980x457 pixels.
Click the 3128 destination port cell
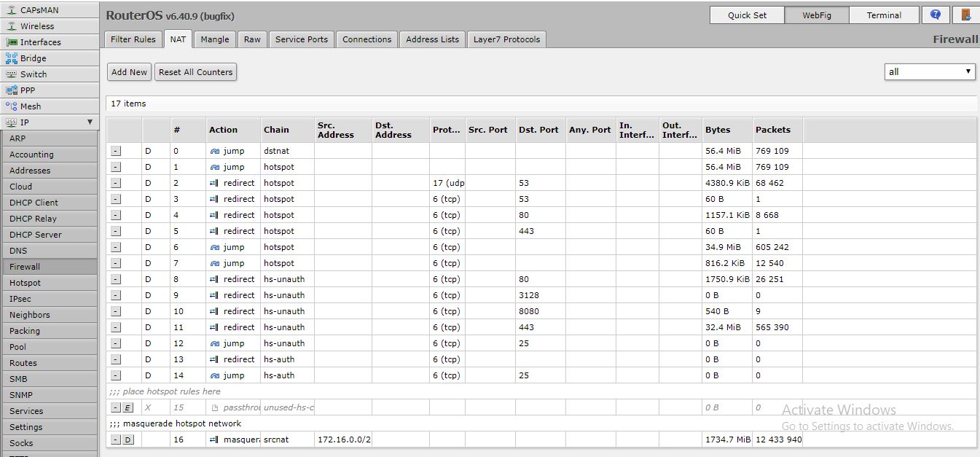point(541,295)
